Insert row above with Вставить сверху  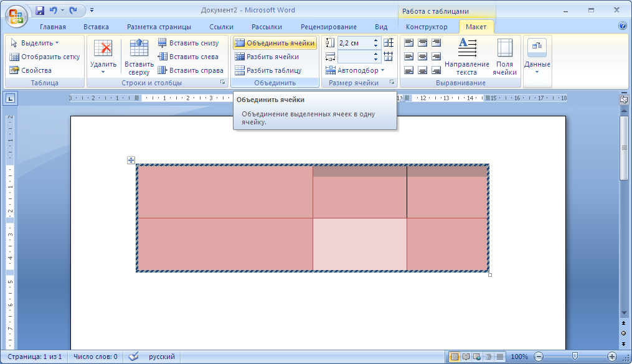[139, 57]
